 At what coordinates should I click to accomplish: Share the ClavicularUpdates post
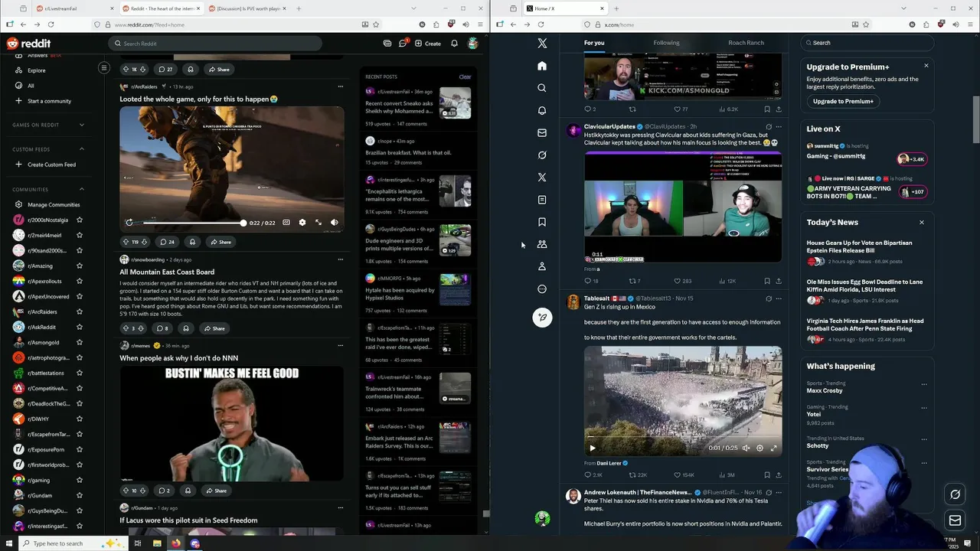coord(779,281)
